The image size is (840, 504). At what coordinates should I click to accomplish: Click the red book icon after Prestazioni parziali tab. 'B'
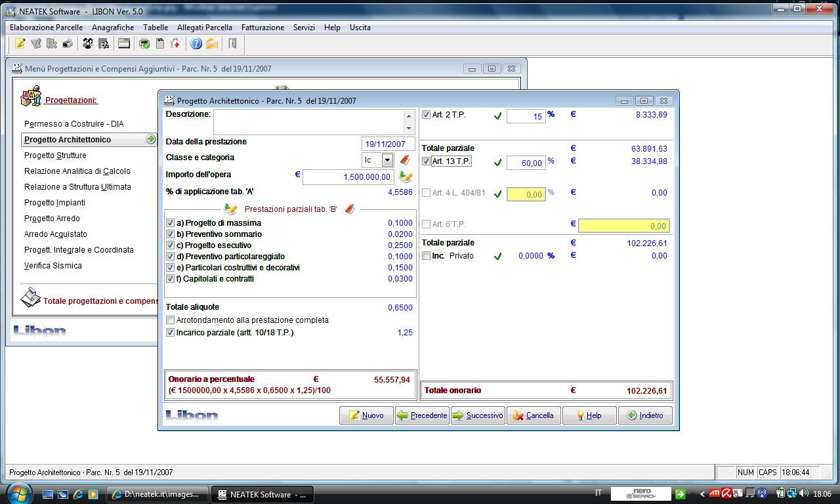click(350, 209)
